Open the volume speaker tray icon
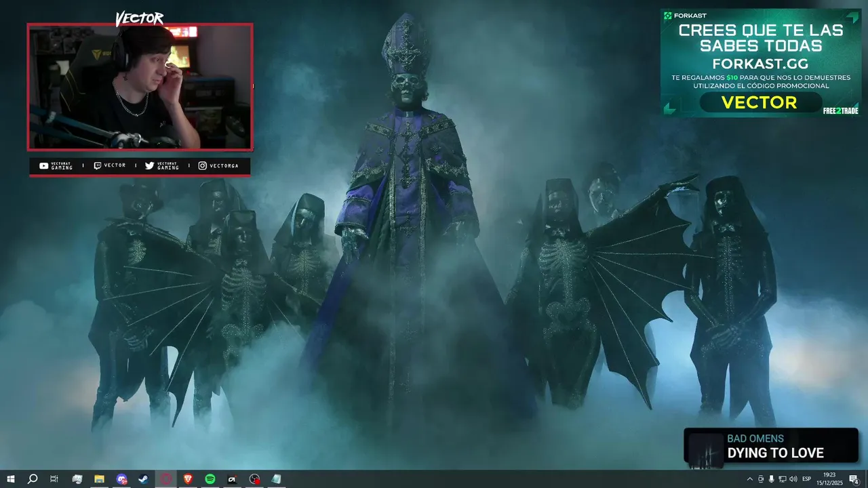 793,479
